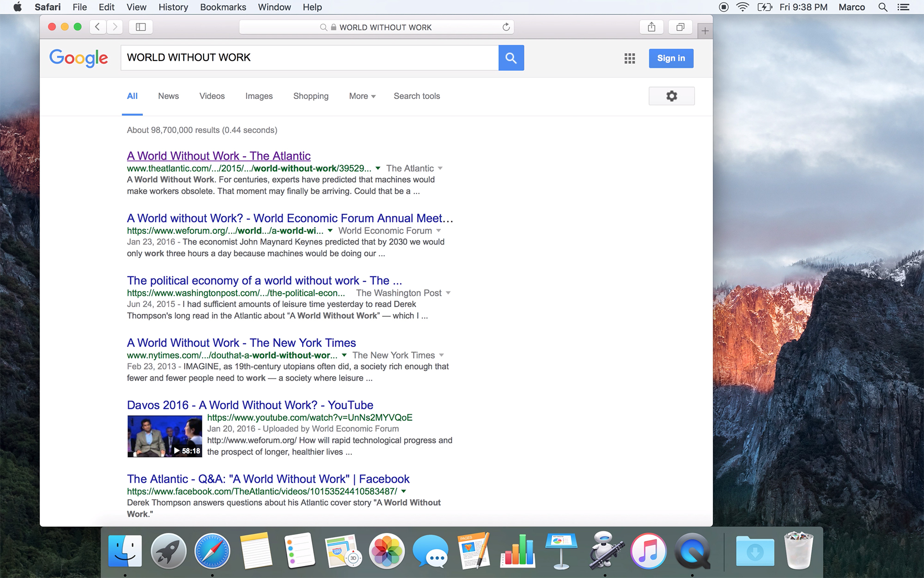Open the Apple menu

18,7
